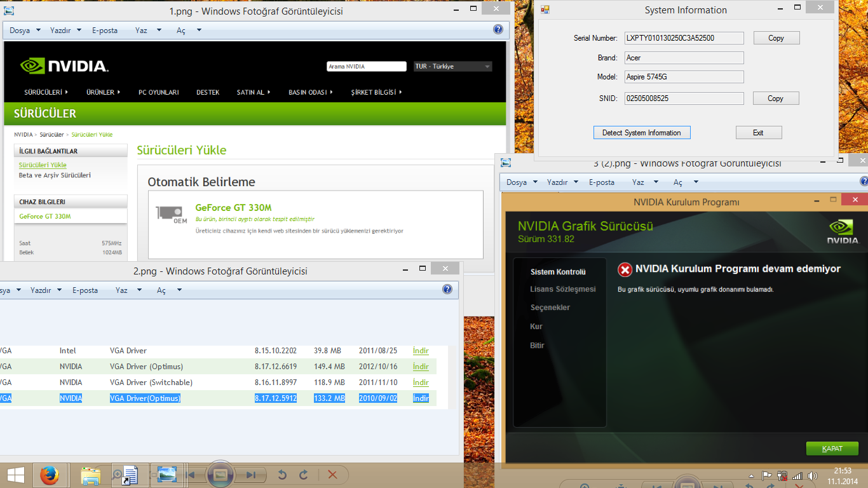868x488 pixels.
Task: Open Dosya dropdown in 1.png window
Action: [x=25, y=30]
